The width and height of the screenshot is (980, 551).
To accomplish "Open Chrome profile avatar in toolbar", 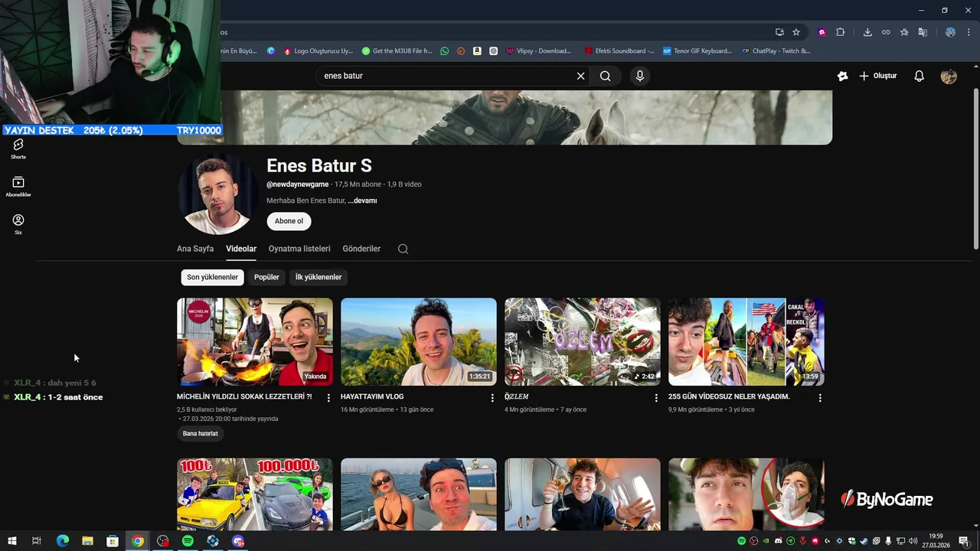I will tap(950, 32).
